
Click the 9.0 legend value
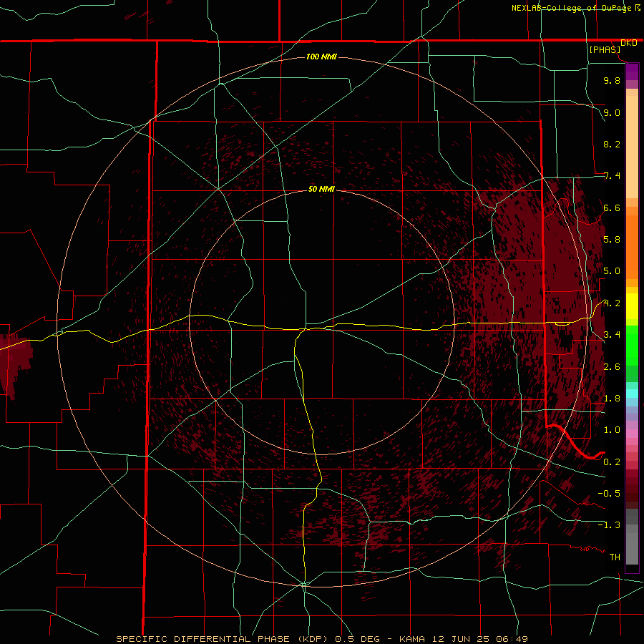point(612,112)
